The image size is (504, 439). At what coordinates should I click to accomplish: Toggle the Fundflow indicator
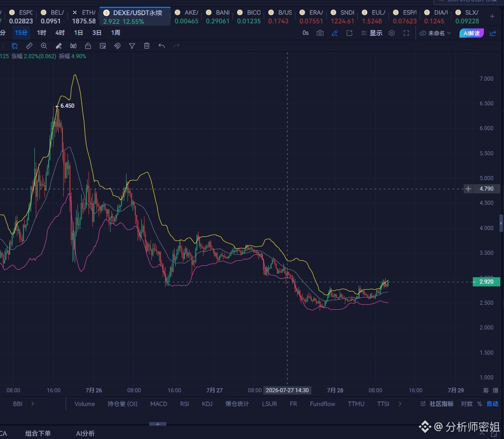pyautogui.click(x=322, y=404)
